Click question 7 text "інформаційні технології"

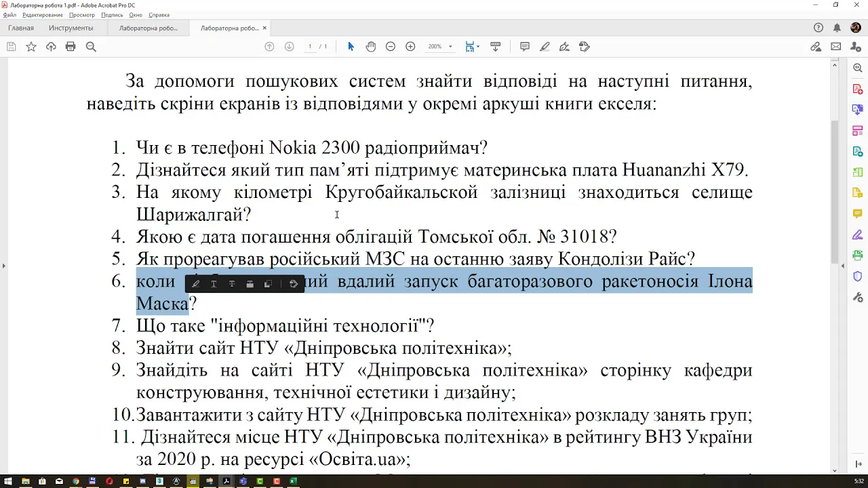[318, 326]
